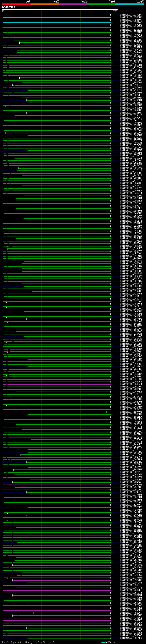Click the green ~80% identity legend swatch
This screenshot has width=146, height=644.
click(x=101, y=4)
